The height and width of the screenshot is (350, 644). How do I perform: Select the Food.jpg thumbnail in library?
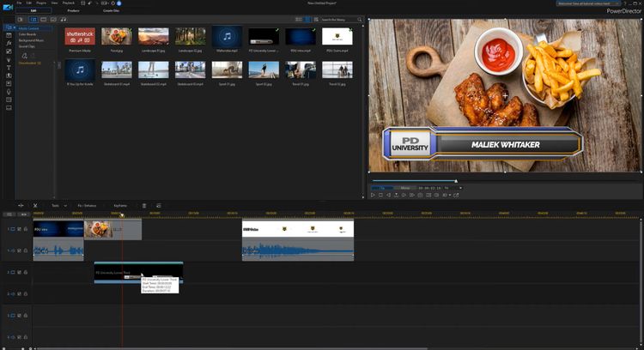[117, 37]
